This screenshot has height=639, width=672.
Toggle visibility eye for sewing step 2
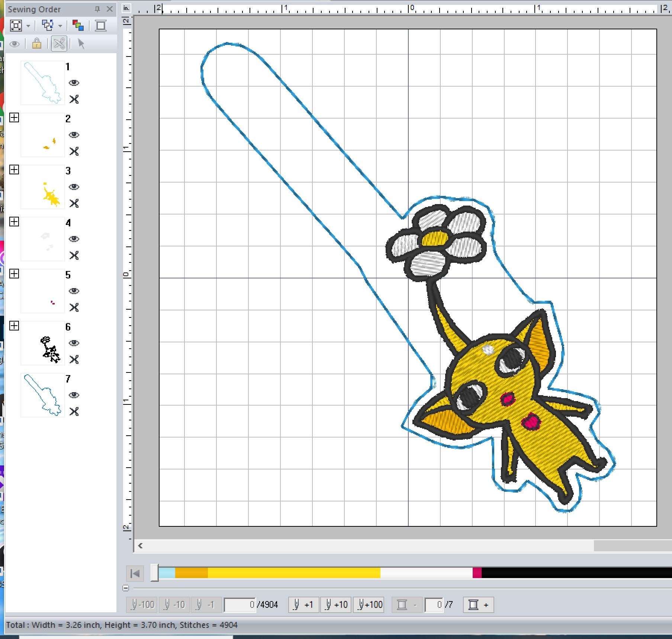click(74, 135)
